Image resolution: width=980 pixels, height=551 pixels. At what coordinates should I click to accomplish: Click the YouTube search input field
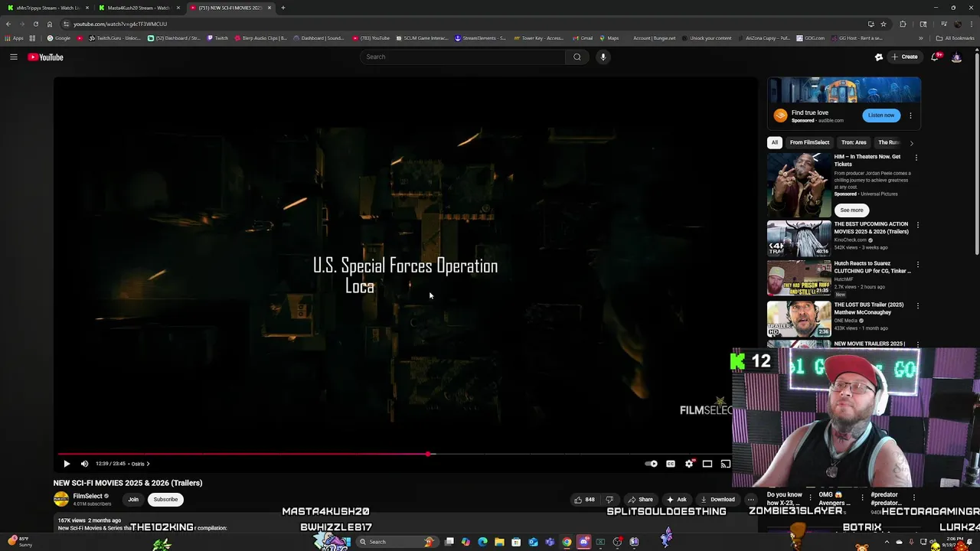463,57
